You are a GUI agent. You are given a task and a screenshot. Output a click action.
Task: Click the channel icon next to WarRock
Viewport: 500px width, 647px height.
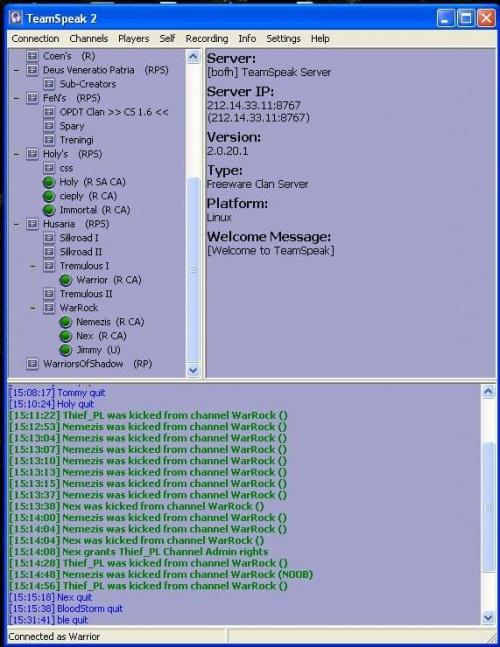pyautogui.click(x=49, y=307)
